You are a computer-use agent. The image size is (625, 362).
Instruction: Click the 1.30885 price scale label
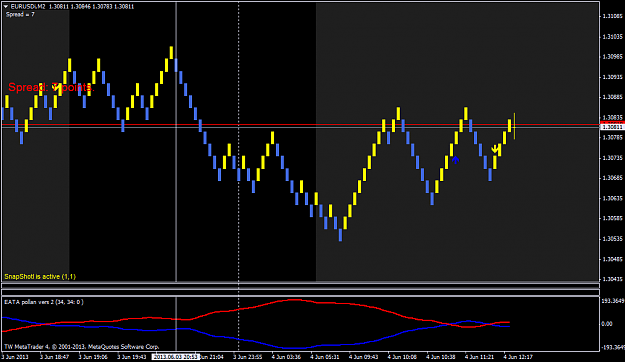[x=613, y=97]
